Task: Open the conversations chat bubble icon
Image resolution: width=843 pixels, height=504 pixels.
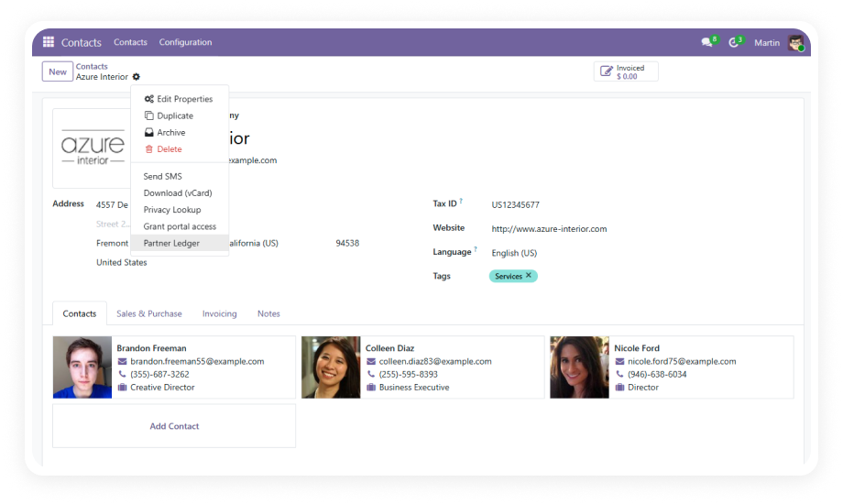Action: (706, 42)
